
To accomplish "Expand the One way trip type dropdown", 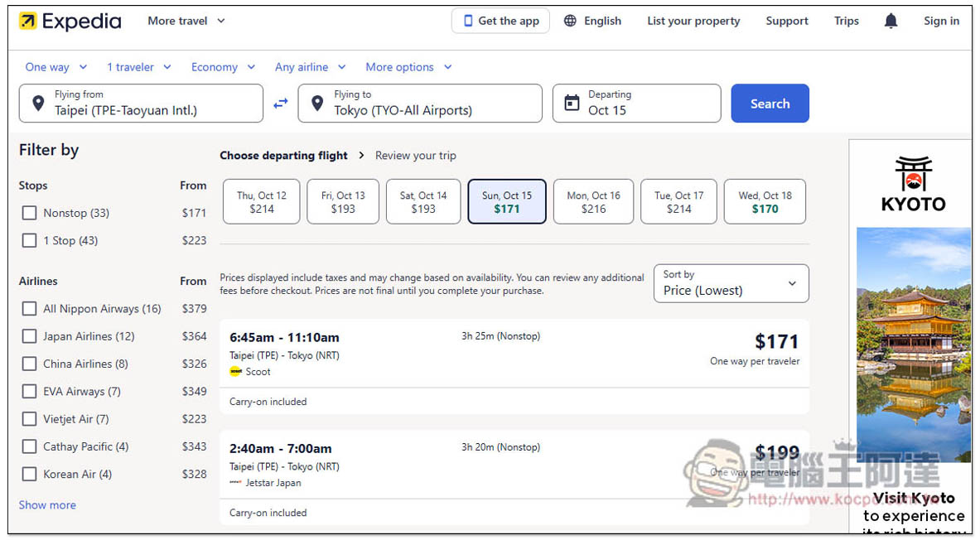I will 56,67.
